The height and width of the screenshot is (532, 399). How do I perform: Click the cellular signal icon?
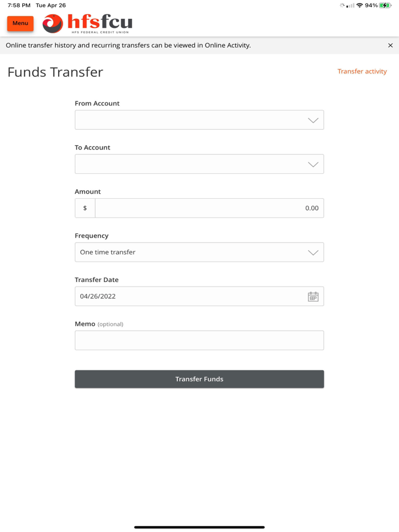(x=350, y=6)
